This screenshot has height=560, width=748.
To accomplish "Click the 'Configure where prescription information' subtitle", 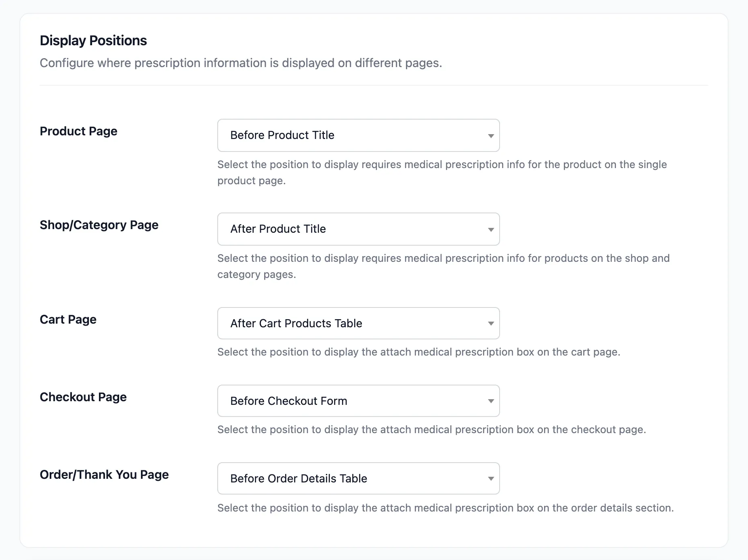I will (x=241, y=63).
